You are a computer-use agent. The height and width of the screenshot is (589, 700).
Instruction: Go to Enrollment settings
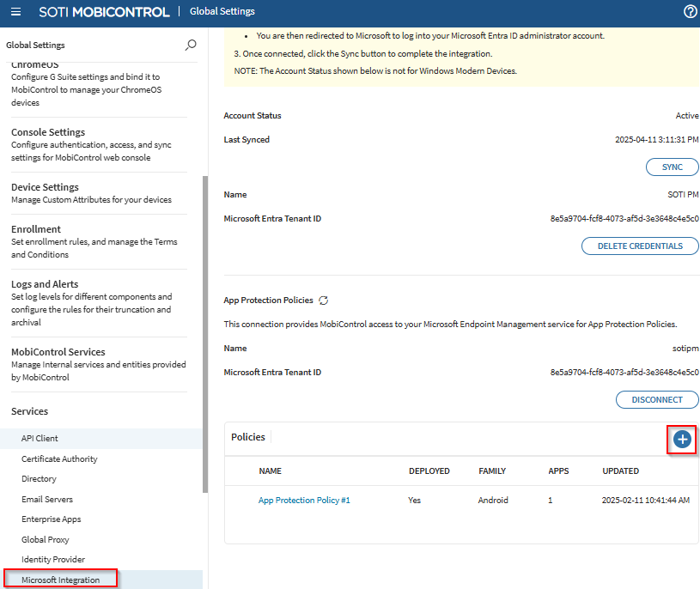point(36,229)
